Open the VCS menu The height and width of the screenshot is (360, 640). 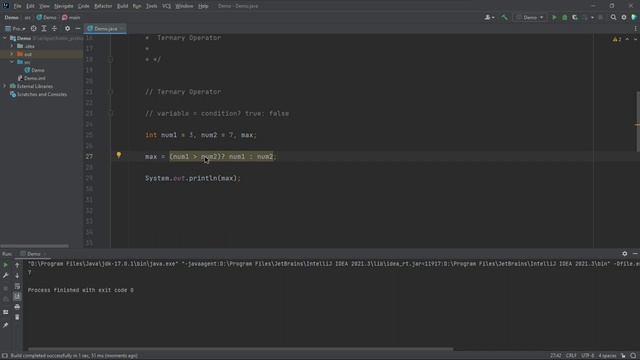pos(167,6)
